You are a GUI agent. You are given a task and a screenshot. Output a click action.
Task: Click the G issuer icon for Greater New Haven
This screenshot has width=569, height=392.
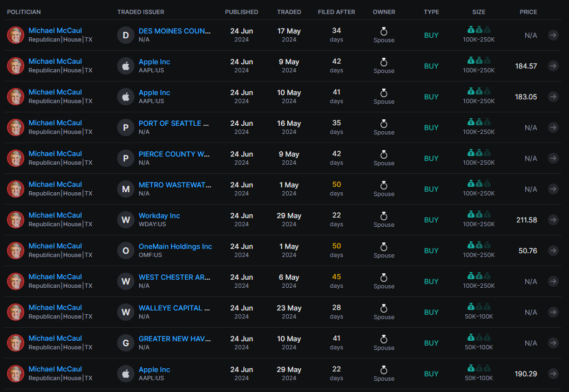pyautogui.click(x=126, y=343)
